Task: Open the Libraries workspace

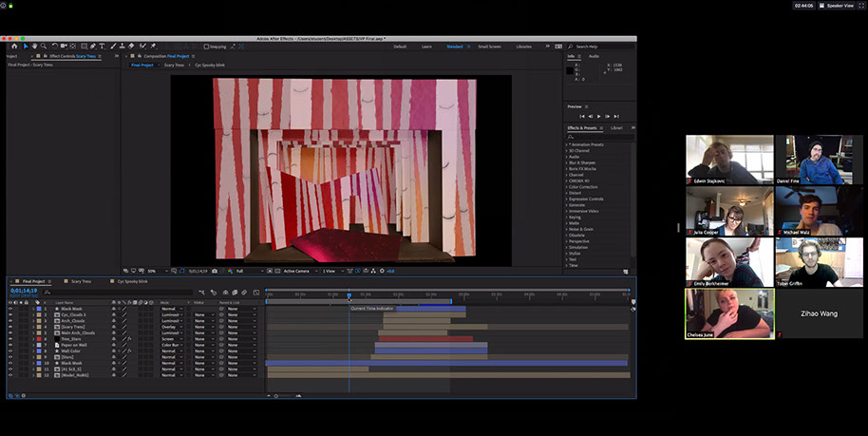Action: pyautogui.click(x=523, y=46)
